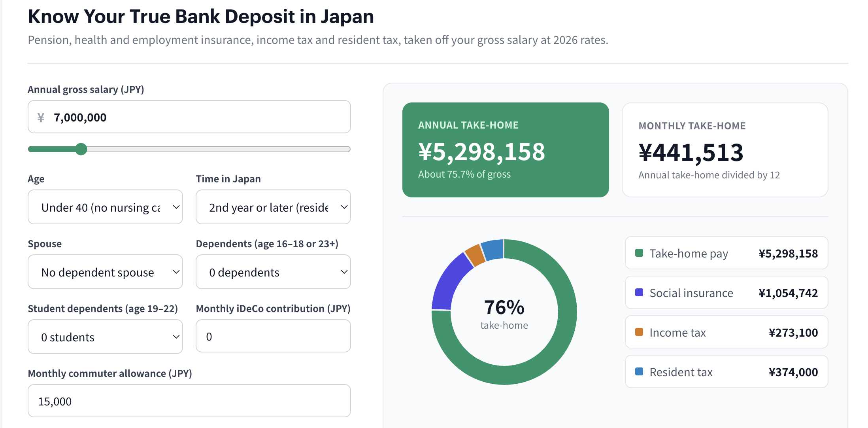The height and width of the screenshot is (428, 868).
Task: Click the Monthly iDeCo contribution field
Action: point(273,336)
